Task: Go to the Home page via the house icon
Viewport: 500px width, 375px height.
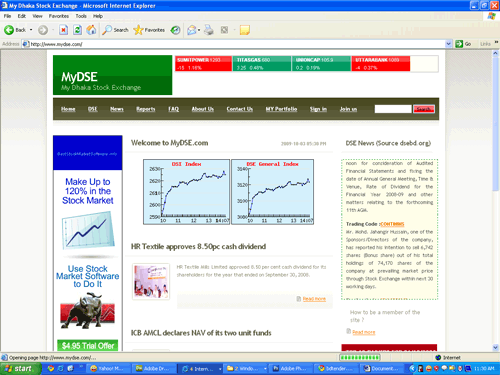Action: (91, 30)
